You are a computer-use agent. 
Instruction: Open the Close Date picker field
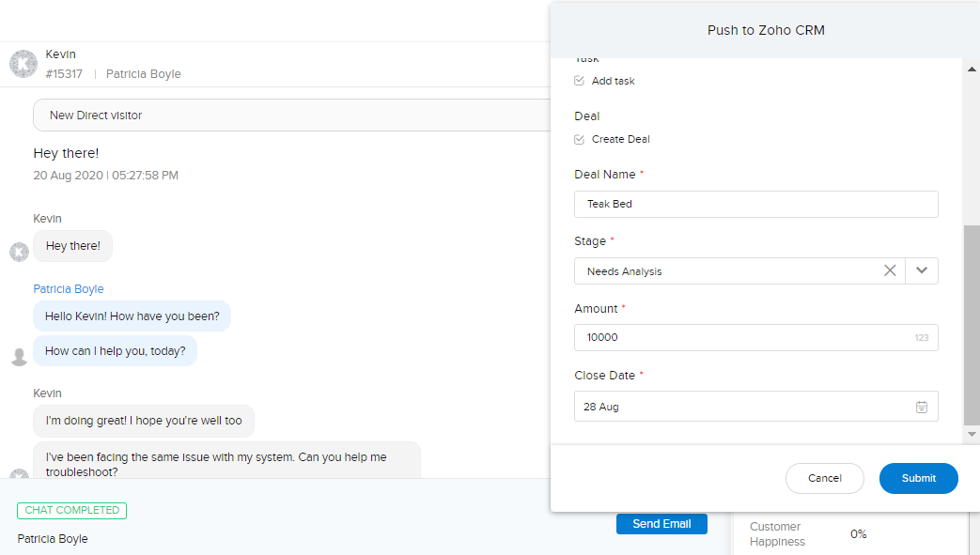click(x=742, y=407)
